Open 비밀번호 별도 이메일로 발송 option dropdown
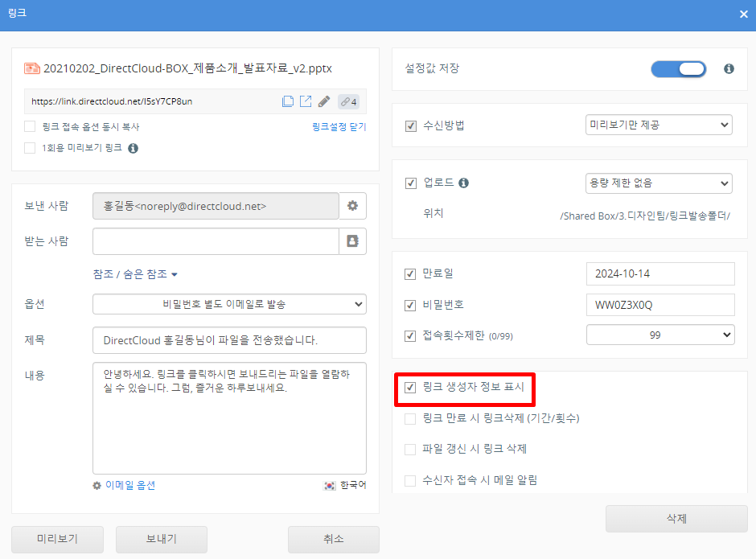Screen dimensions: 756x559 click(229, 304)
